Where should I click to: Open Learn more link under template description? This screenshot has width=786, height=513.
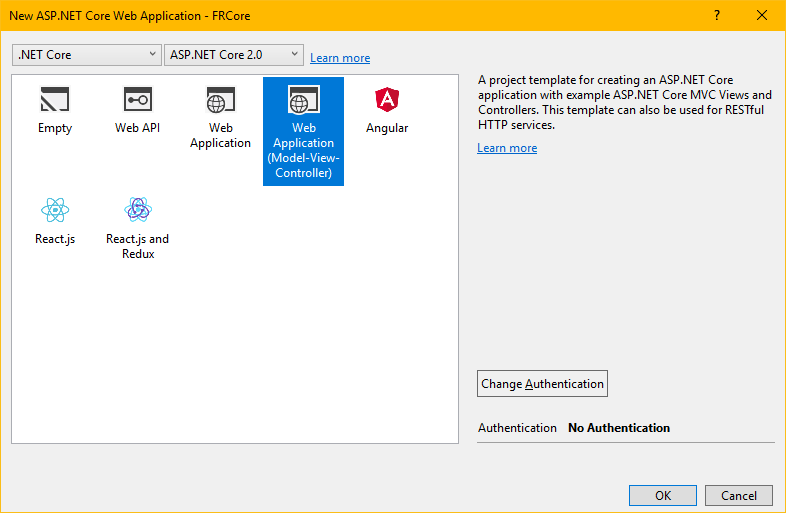click(507, 148)
